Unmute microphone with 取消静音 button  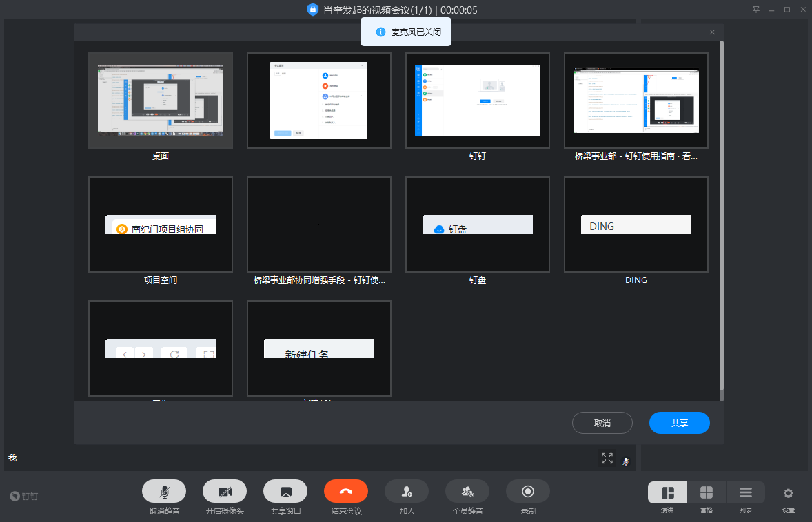coord(164,492)
